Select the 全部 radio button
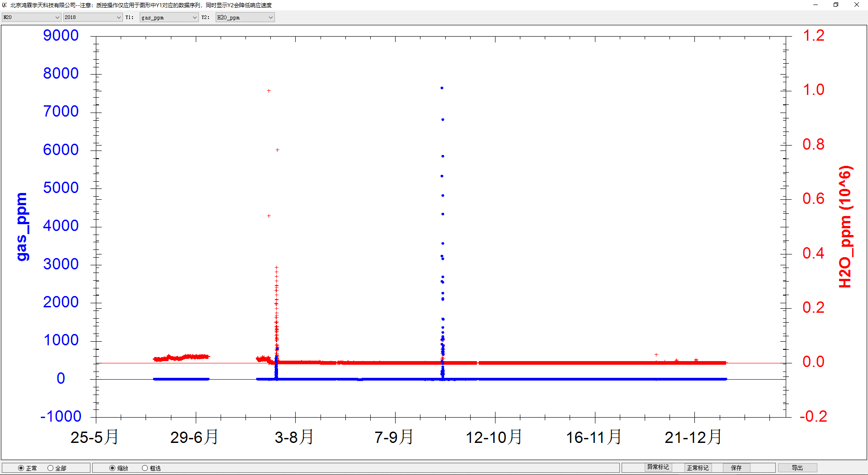The height and width of the screenshot is (475, 868). click(x=51, y=468)
